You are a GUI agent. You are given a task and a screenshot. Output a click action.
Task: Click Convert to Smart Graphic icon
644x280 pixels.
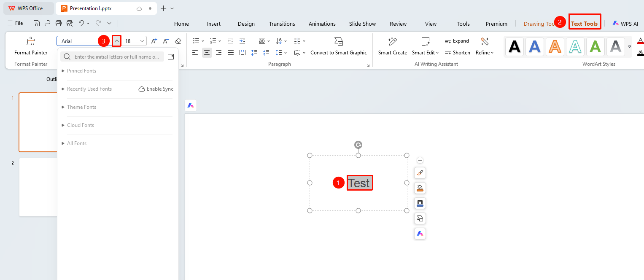339,41
